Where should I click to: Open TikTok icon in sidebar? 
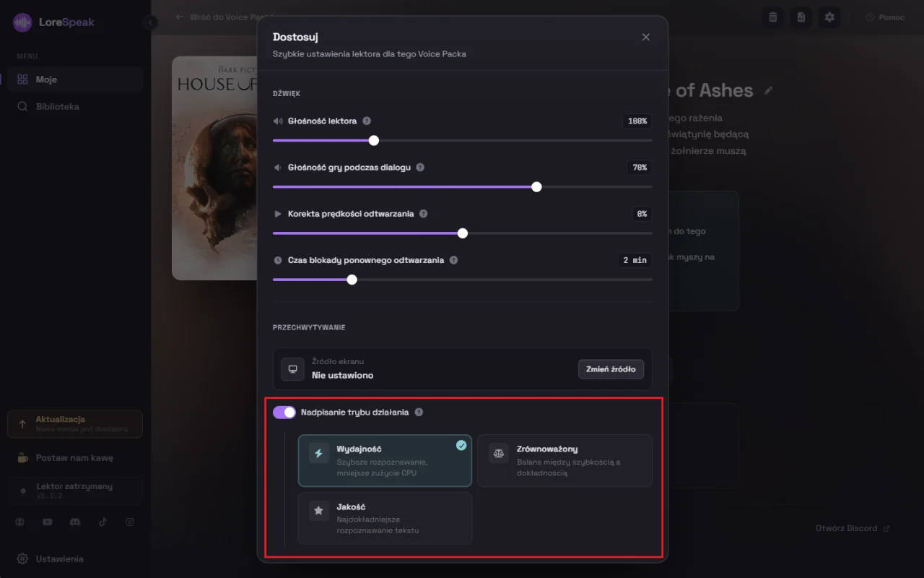(x=103, y=522)
